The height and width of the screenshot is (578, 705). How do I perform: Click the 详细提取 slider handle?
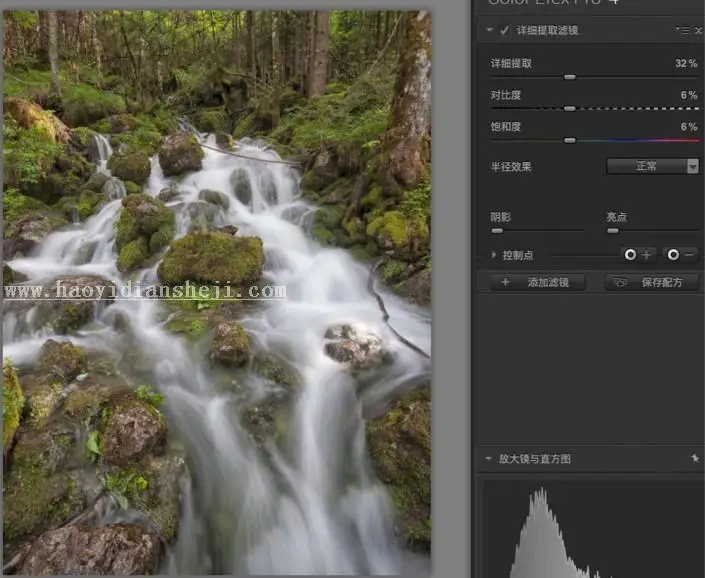[570, 77]
